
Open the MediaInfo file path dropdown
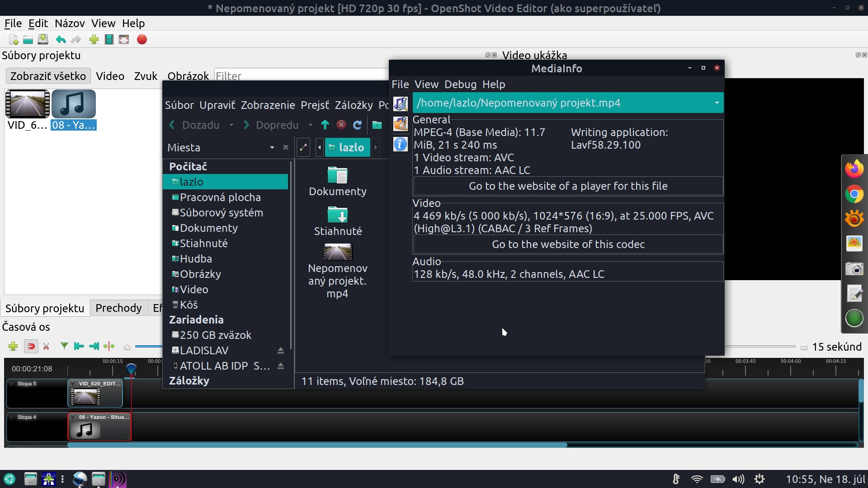[x=717, y=103]
